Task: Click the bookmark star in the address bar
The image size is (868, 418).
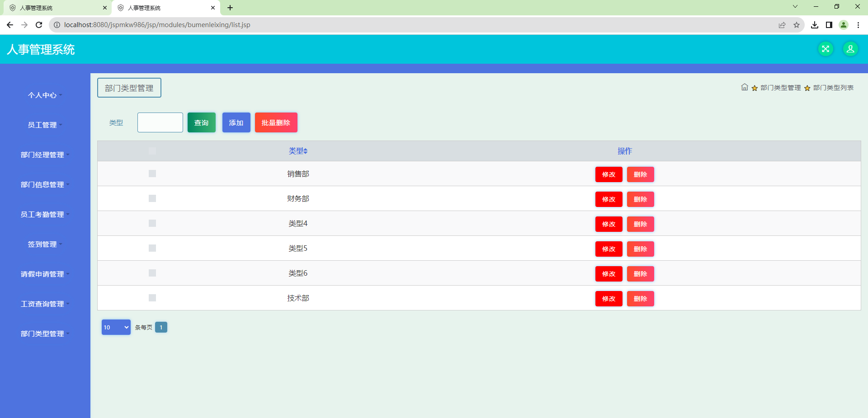Action: click(797, 25)
